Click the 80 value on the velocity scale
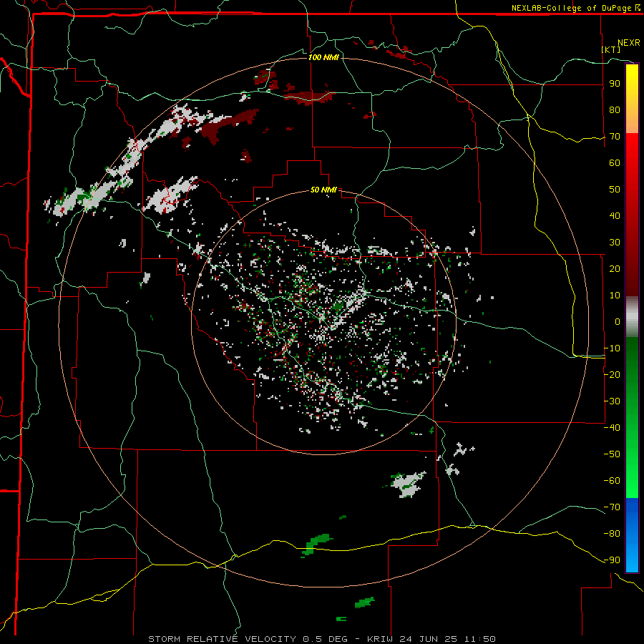The height and width of the screenshot is (644, 644). (x=615, y=110)
